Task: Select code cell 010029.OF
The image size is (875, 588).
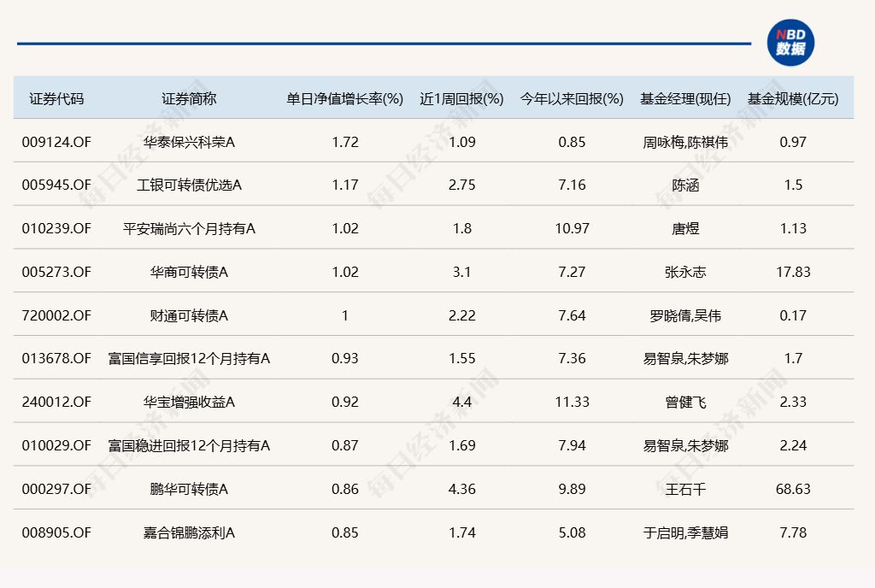Action: point(56,446)
